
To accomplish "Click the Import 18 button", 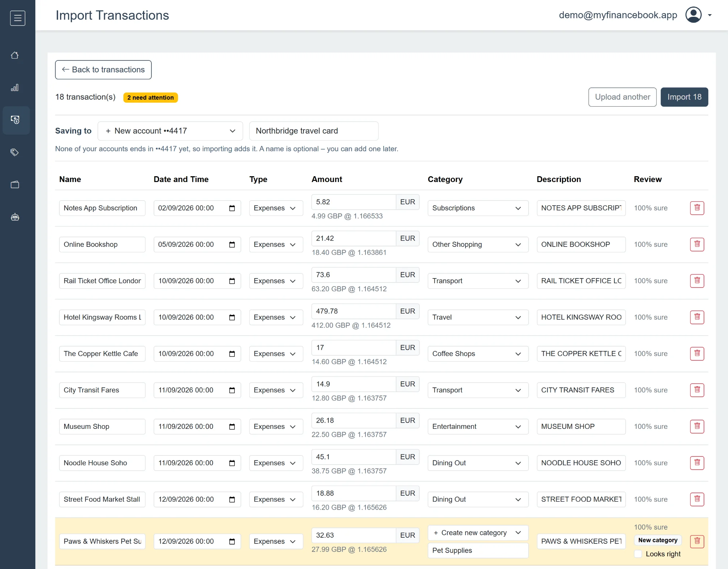I will pyautogui.click(x=684, y=97).
